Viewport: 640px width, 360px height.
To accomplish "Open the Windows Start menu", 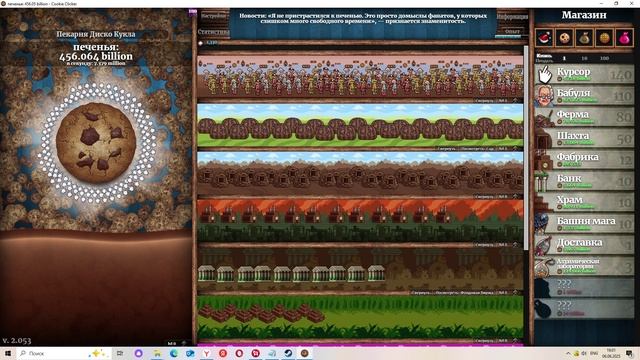I will 7,353.
